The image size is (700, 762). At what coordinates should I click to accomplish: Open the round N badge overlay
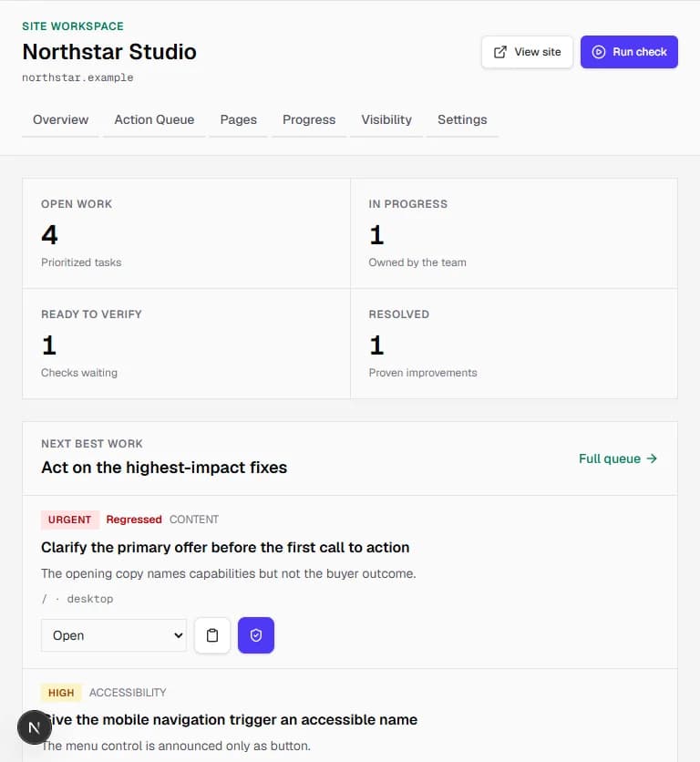pos(35,727)
